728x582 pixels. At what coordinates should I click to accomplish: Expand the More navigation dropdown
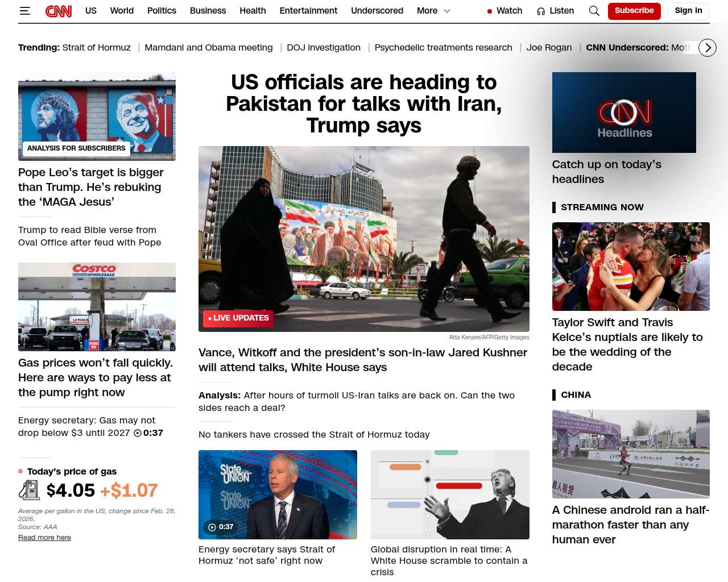click(446, 11)
